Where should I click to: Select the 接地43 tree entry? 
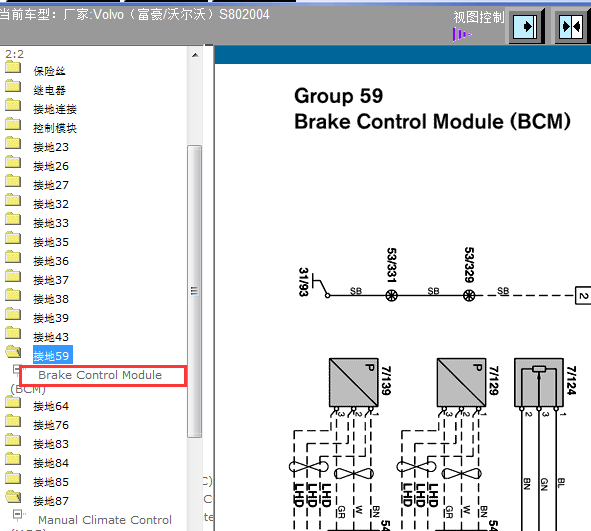click(x=51, y=337)
